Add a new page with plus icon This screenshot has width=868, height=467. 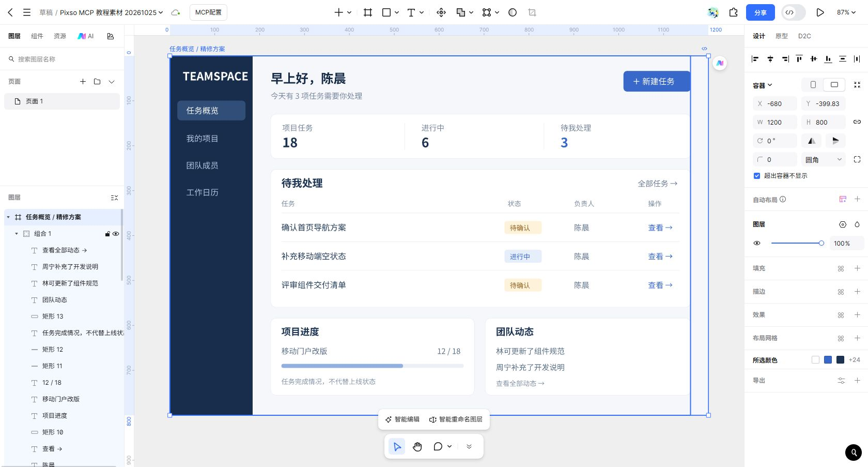coord(83,82)
